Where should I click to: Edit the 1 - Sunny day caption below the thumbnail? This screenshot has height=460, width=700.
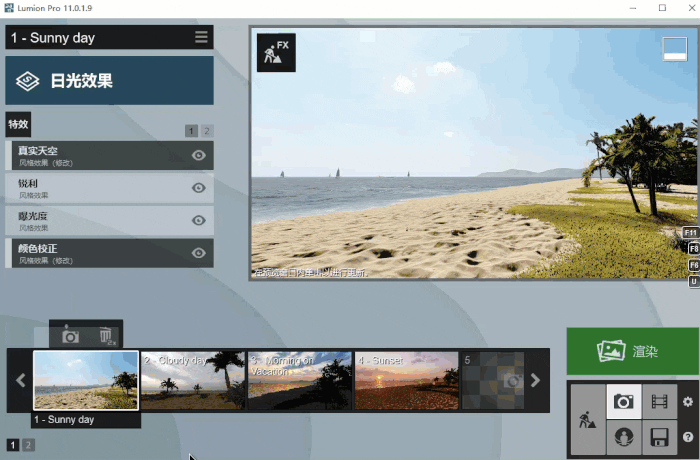(x=87, y=420)
